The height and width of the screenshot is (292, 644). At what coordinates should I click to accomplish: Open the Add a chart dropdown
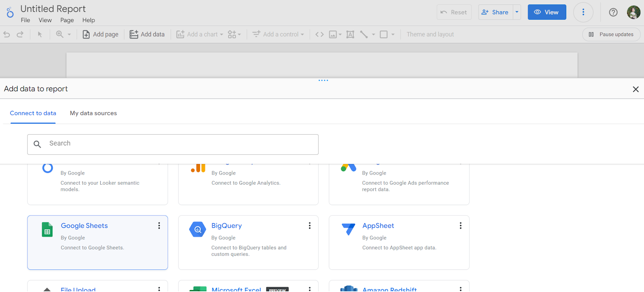click(200, 35)
